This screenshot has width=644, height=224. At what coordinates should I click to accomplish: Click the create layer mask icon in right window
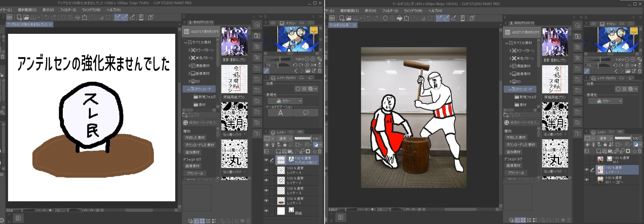point(628,151)
